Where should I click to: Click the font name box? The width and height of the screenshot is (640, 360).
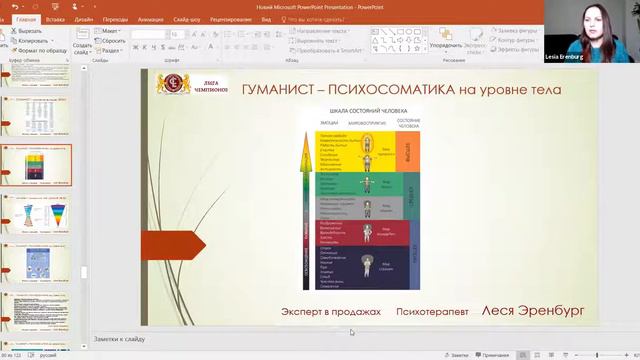point(150,35)
